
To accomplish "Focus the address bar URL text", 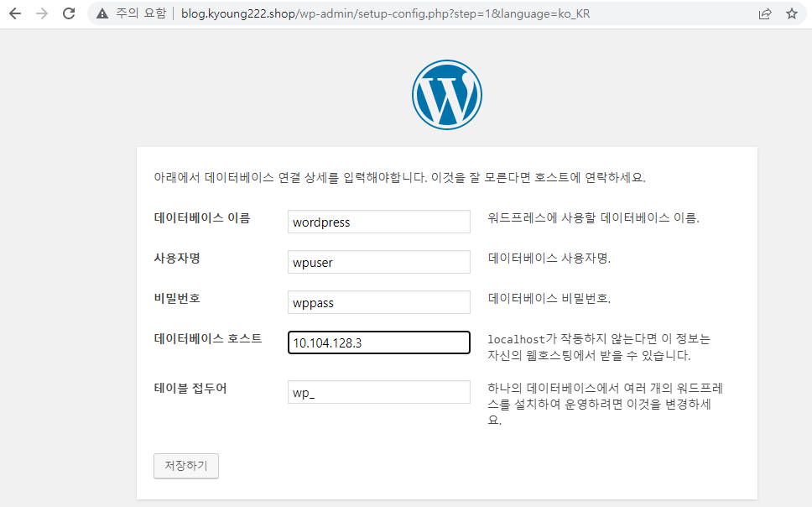I will 385,14.
